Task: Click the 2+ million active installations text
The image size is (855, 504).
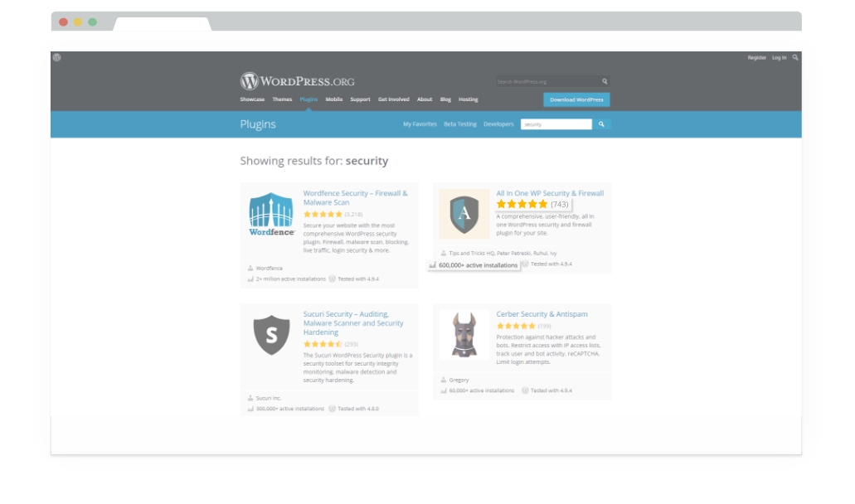Action: [290, 279]
